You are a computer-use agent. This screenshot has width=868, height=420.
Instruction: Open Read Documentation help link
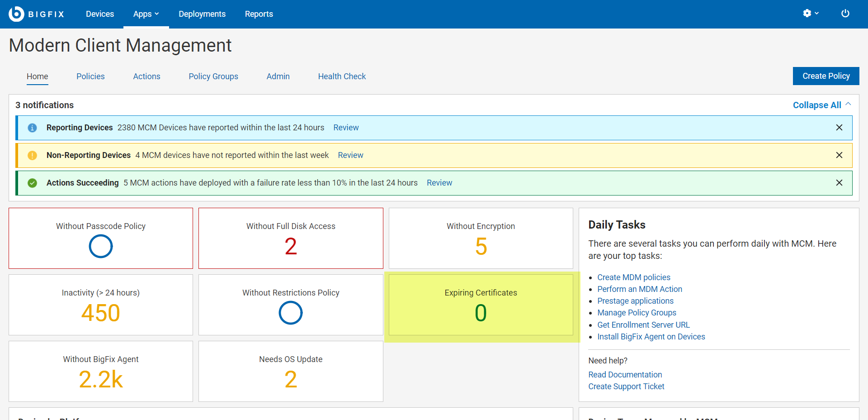coord(625,375)
